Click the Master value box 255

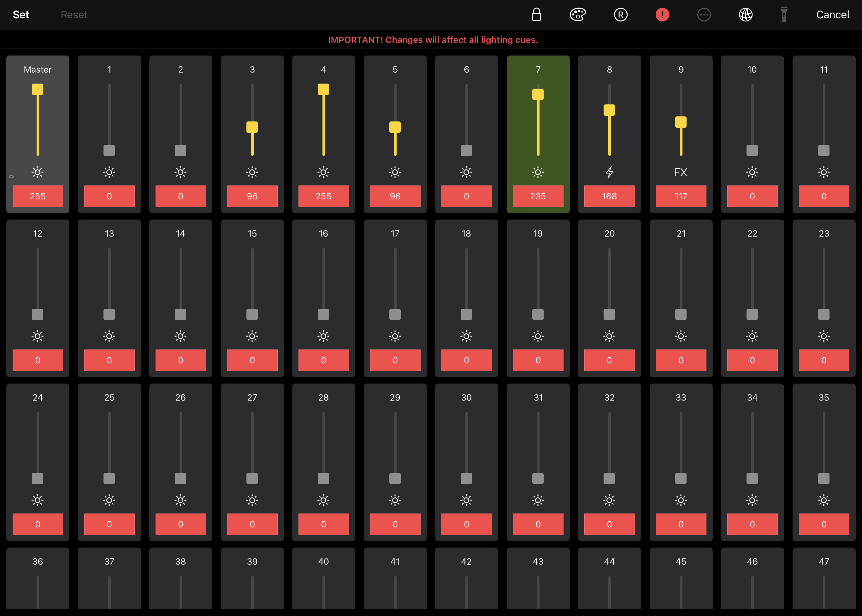pos(38,196)
